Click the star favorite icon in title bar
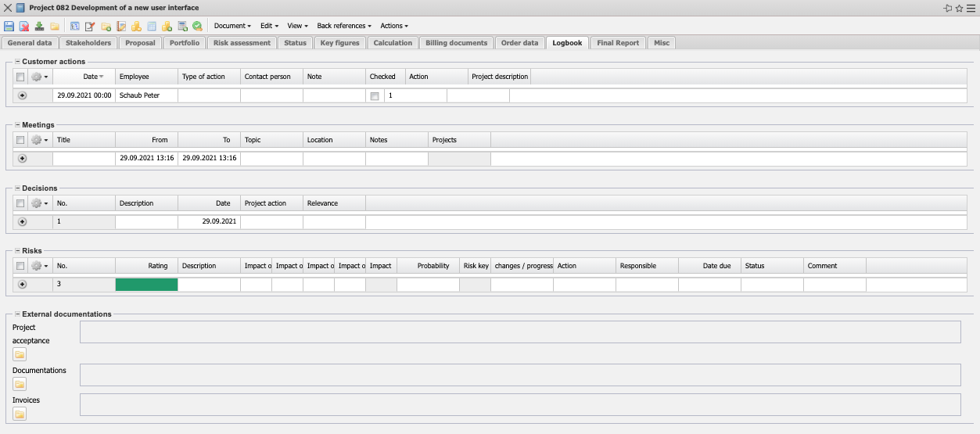This screenshot has height=434, width=980. pos(959,8)
